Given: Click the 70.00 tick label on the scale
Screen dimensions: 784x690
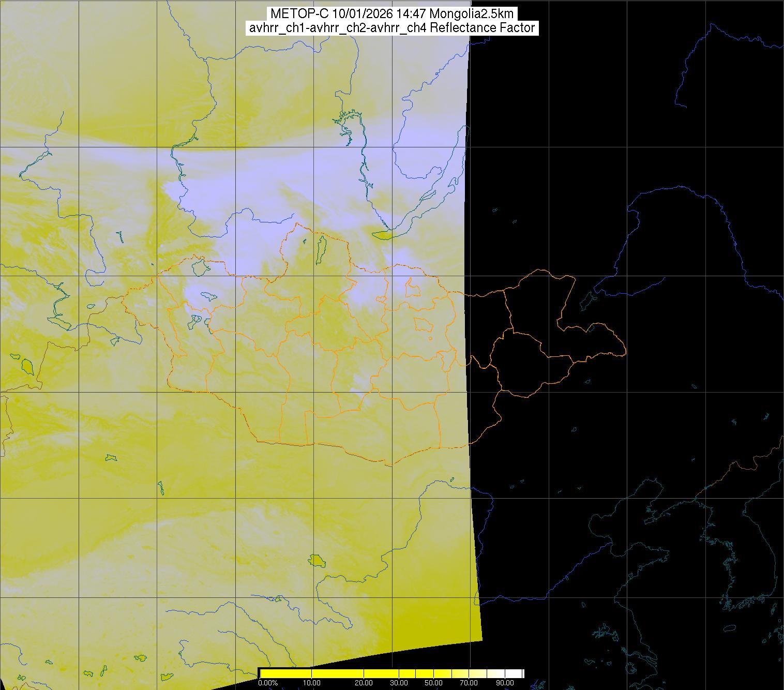Looking at the screenshot, I should pyautogui.click(x=462, y=683).
